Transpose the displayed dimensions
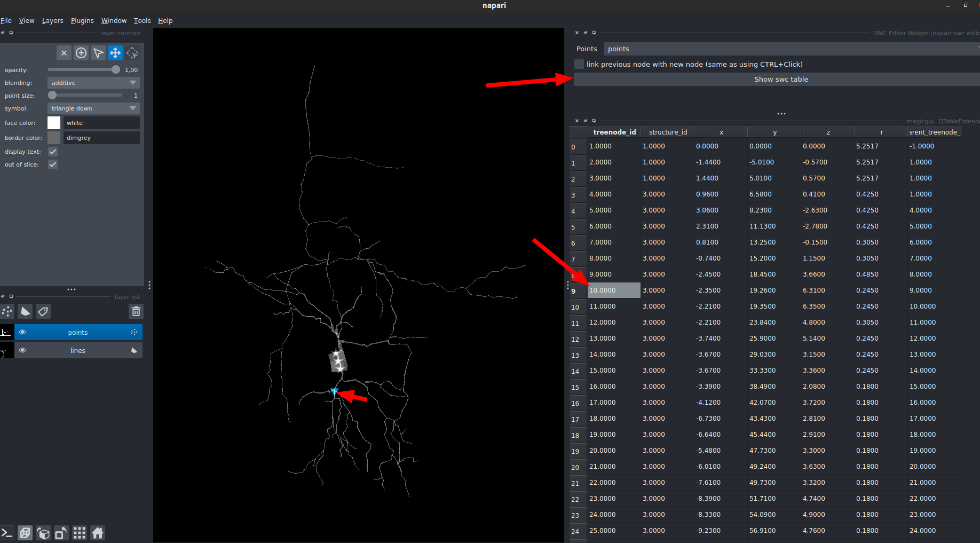Screen dimensions: 980x543 click(61, 533)
